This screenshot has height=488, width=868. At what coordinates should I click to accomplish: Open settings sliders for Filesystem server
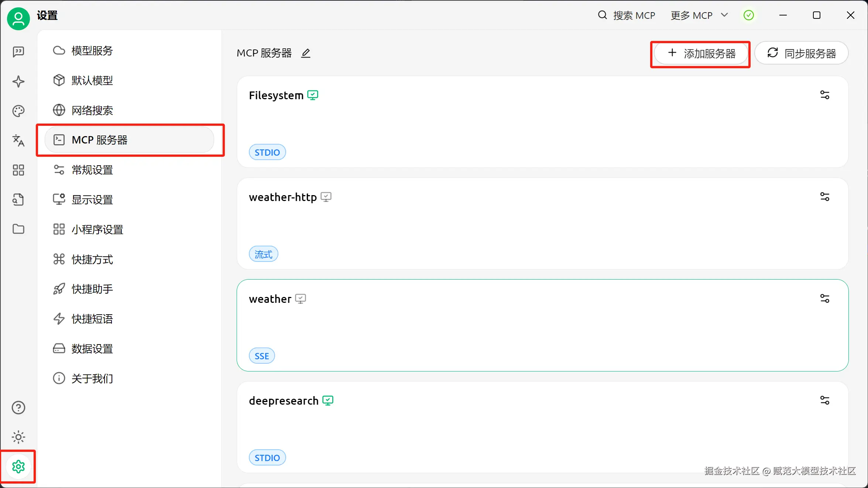(824, 95)
